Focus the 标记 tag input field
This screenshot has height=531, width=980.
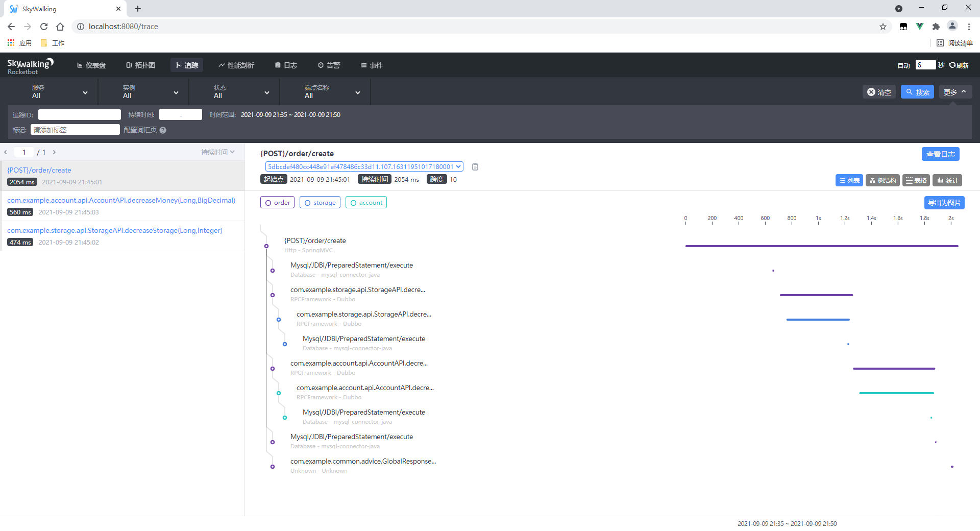click(x=75, y=130)
